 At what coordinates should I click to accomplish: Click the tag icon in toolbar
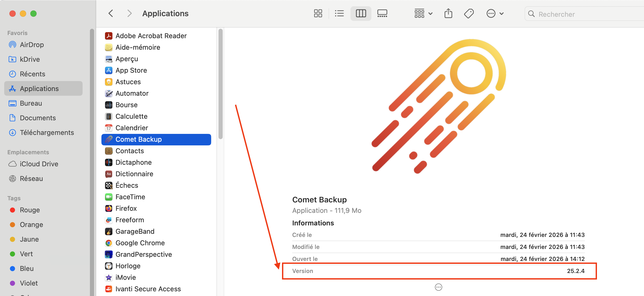click(469, 14)
